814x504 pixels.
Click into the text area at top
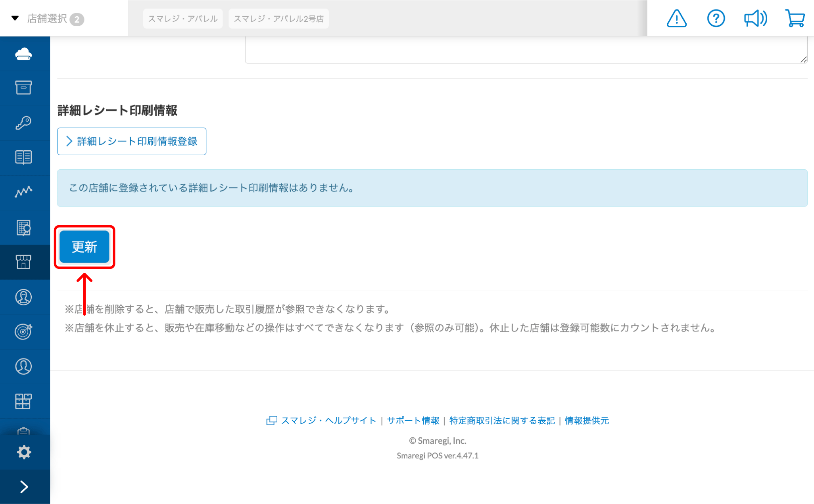click(x=526, y=50)
